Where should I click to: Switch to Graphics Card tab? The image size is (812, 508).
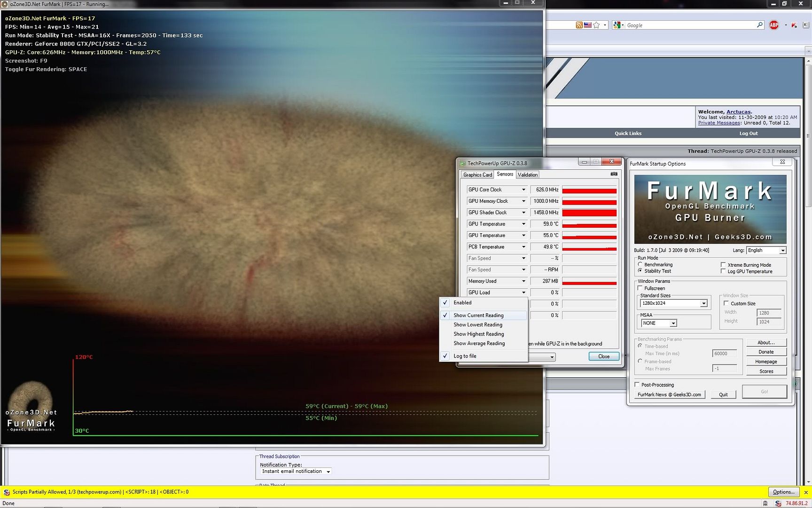tap(477, 175)
